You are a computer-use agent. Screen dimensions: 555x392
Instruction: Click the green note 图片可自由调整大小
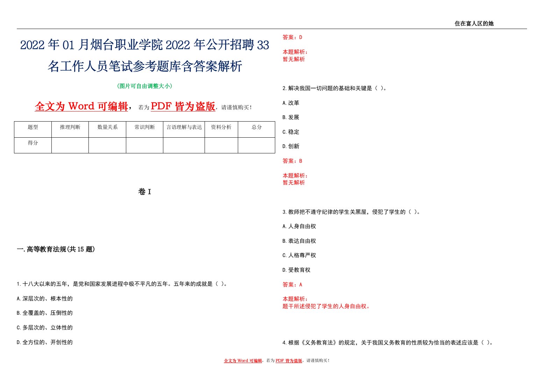(145, 86)
